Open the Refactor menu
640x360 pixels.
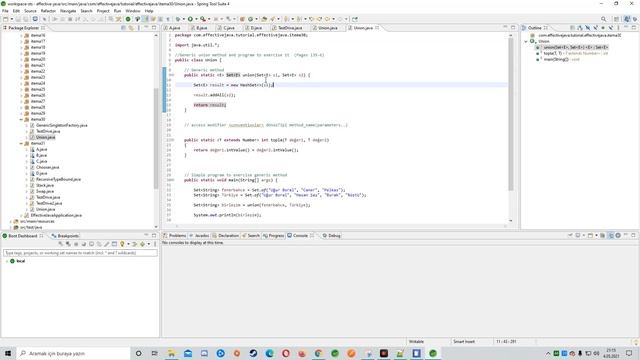tap(48, 11)
